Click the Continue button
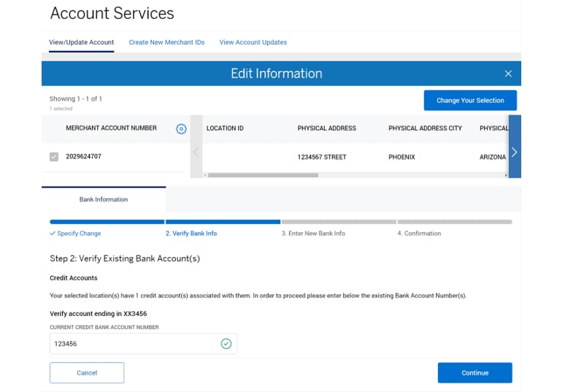568x392 pixels. click(475, 373)
